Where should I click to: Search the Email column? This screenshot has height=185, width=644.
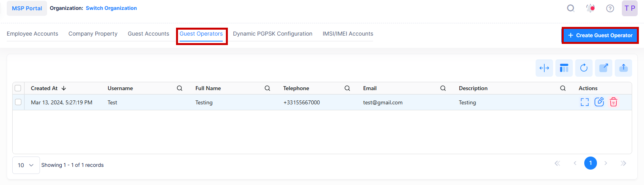[x=443, y=88]
